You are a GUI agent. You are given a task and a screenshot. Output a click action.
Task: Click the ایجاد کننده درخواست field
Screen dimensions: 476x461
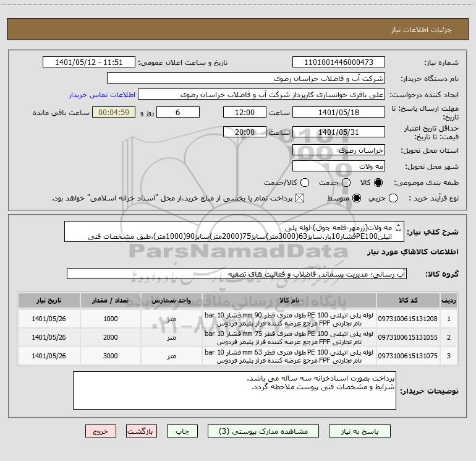(261, 95)
